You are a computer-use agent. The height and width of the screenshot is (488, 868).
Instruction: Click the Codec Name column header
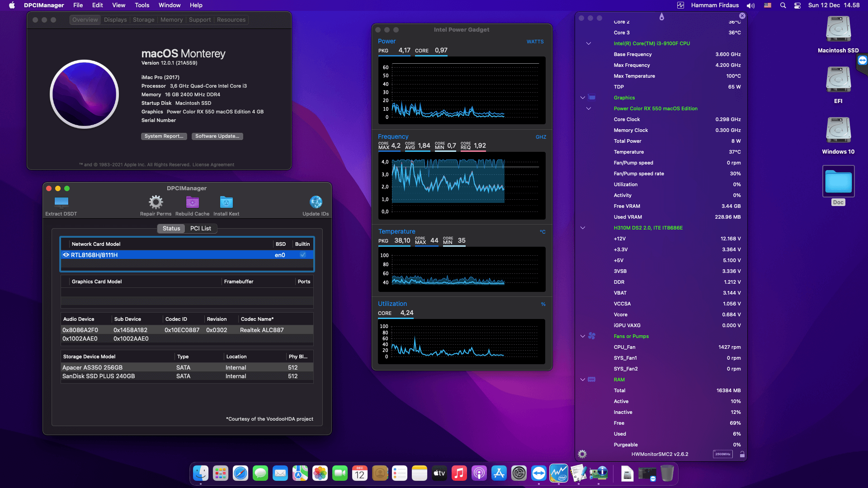(x=276, y=319)
